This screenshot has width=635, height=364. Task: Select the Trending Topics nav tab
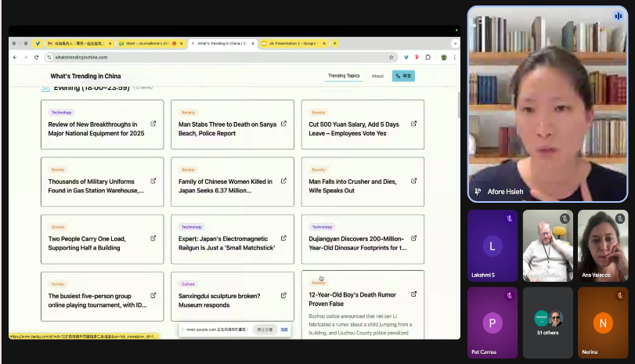coord(344,76)
